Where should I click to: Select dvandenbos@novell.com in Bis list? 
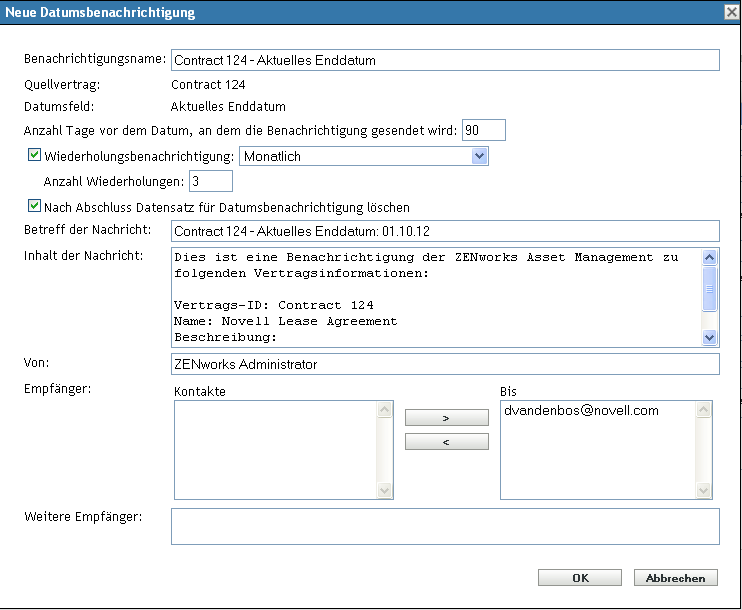[580, 411]
